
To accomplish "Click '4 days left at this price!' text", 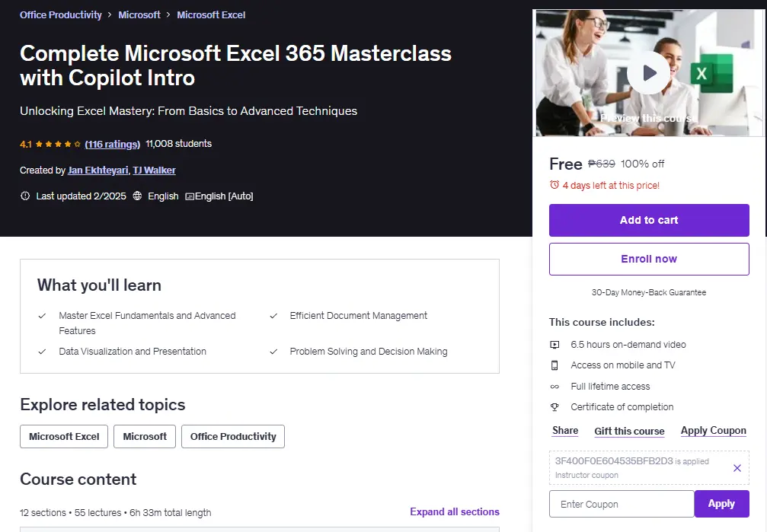I will click(x=611, y=185).
